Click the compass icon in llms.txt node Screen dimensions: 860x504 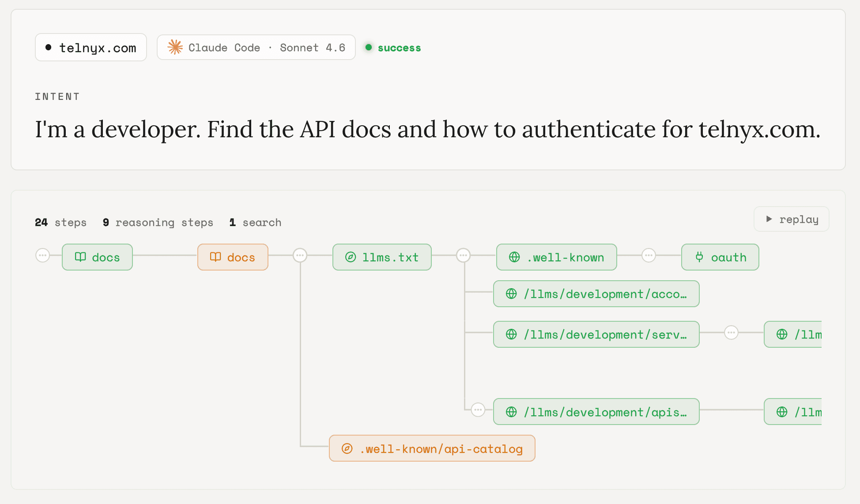coord(351,257)
